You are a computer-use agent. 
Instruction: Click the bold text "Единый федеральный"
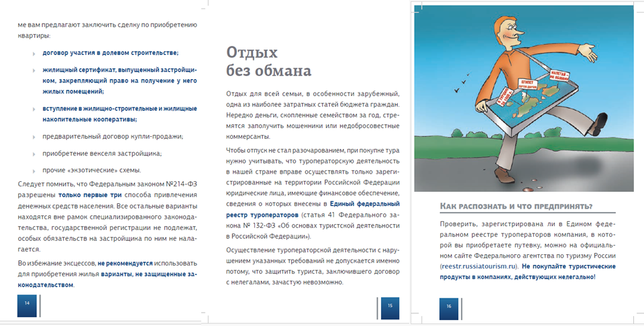[x=365, y=204]
